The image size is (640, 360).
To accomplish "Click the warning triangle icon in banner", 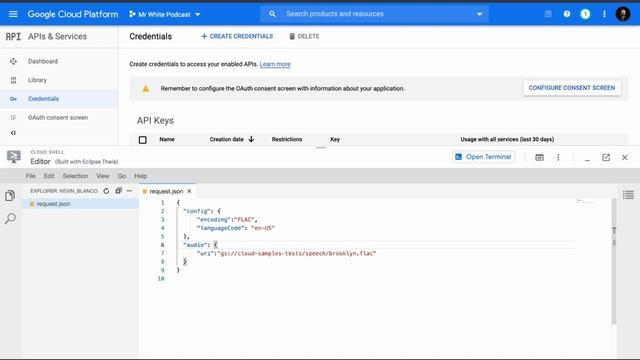I will (x=146, y=89).
